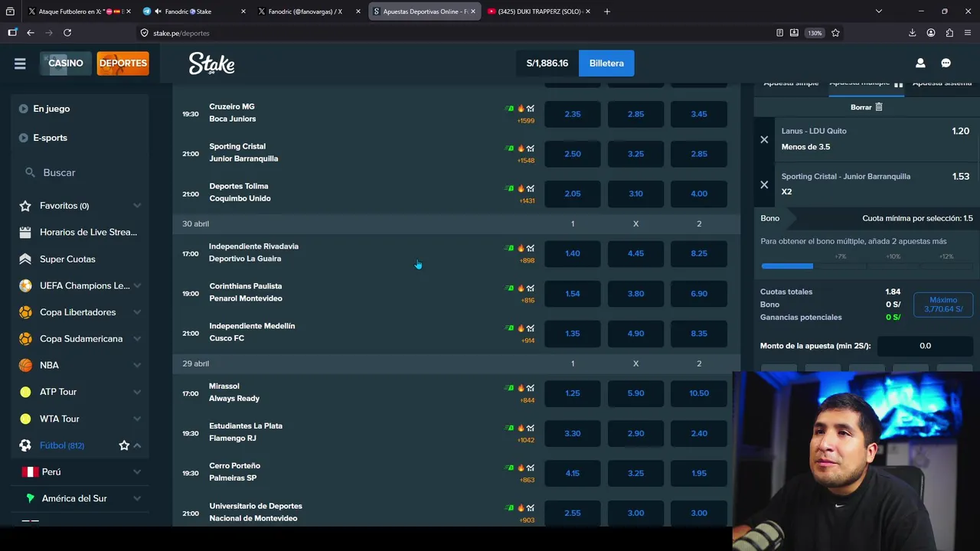The width and height of the screenshot is (980, 551).
Task: Remove the Sporting Cristal - Junior Barranquilla selection
Action: point(764,184)
